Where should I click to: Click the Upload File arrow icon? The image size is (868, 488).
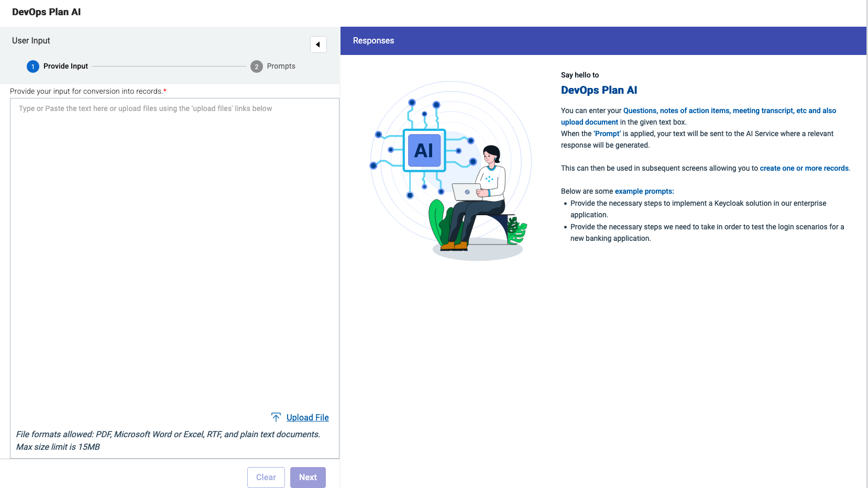tap(276, 417)
